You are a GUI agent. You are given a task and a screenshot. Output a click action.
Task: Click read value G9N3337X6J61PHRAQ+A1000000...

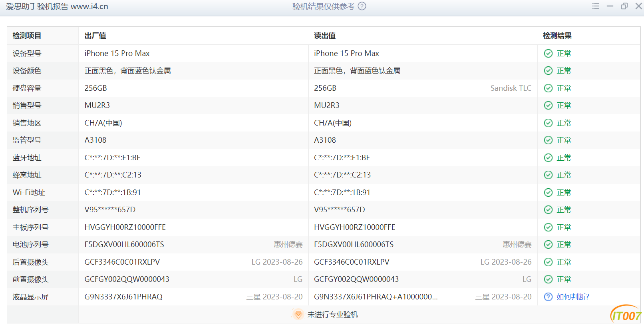pos(376,297)
